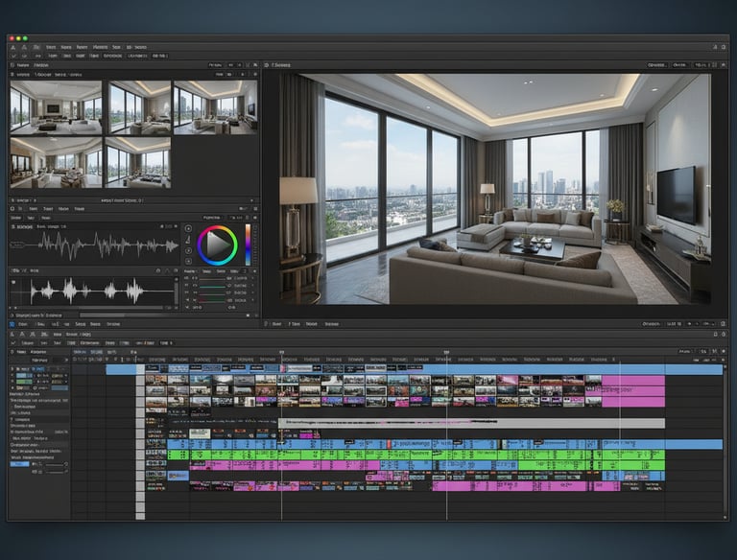Click the plus icon left of color wheel
The width and height of the screenshot is (737, 560).
tap(188, 261)
